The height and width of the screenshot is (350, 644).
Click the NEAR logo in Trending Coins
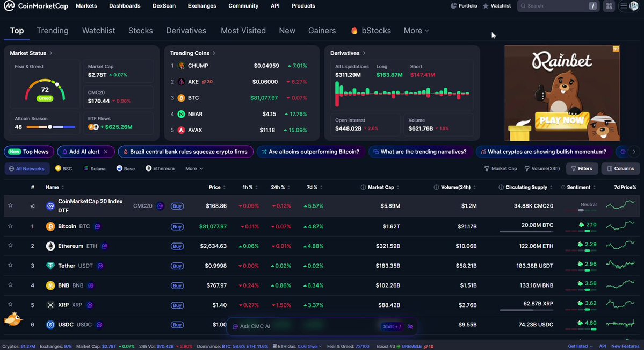click(x=181, y=114)
